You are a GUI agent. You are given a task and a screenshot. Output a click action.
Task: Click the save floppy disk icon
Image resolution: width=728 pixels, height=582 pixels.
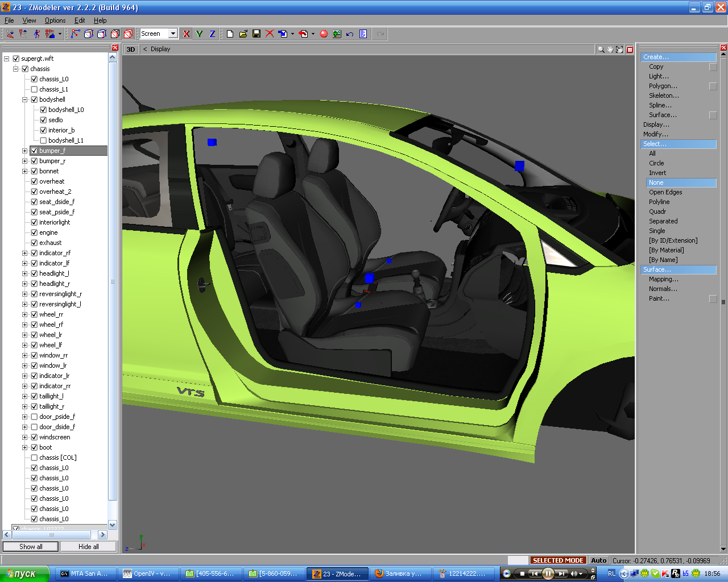(x=257, y=34)
